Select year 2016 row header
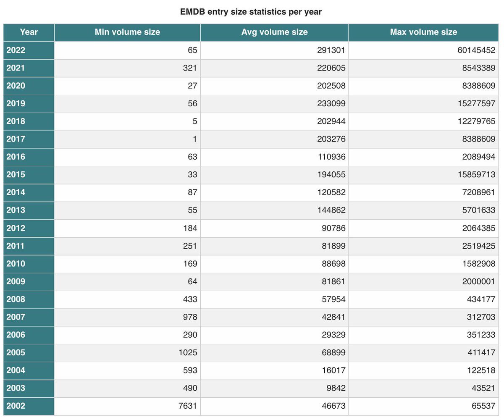The width and height of the screenshot is (504, 420). 29,157
